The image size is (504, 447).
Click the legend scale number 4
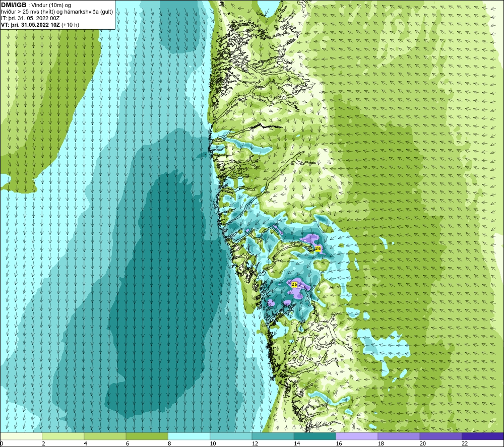click(x=86, y=444)
